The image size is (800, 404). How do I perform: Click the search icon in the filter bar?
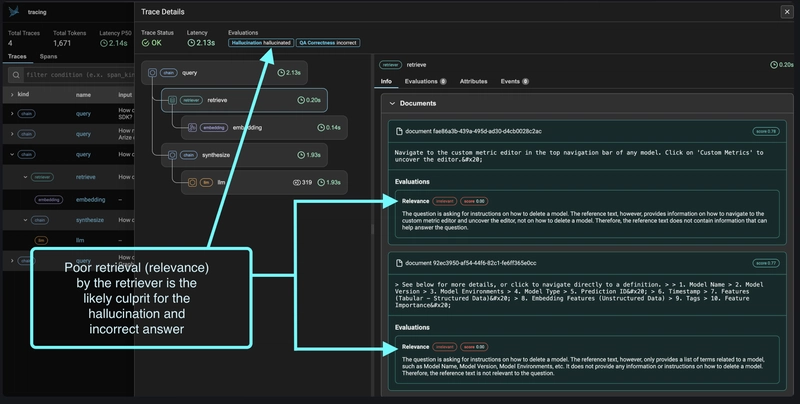[16, 75]
